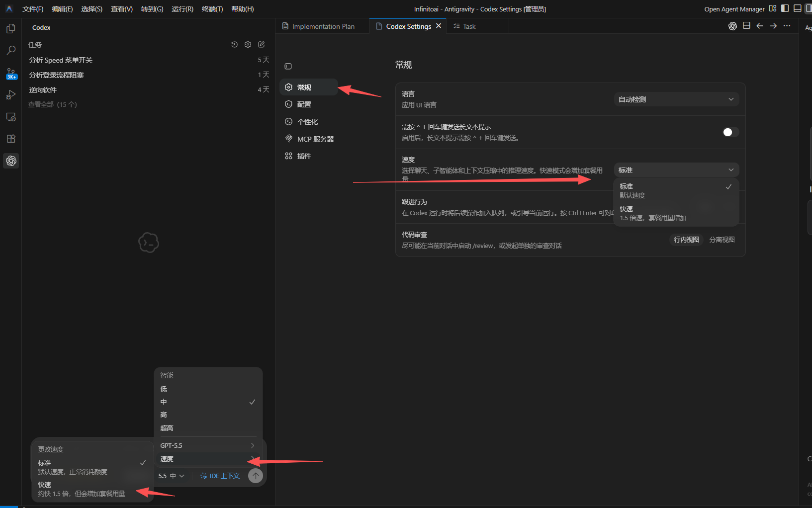812x508 pixels.
Task: Select 常规 settings category
Action: [309, 87]
